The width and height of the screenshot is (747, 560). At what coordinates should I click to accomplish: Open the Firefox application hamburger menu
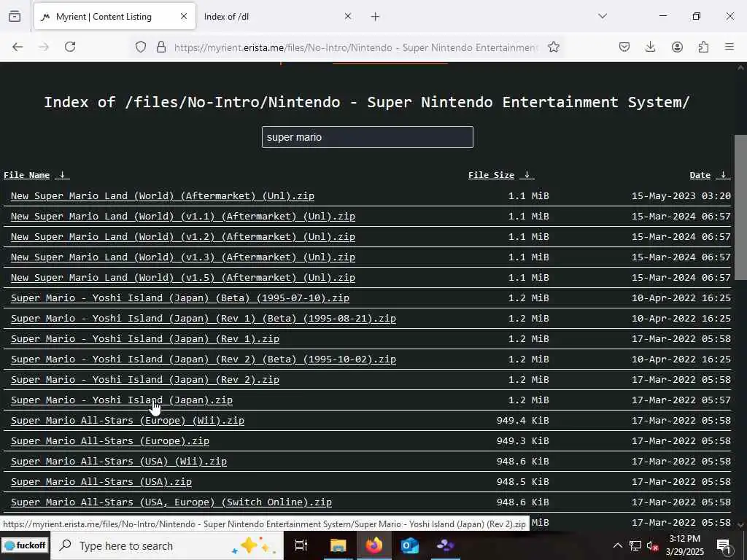[x=729, y=47]
